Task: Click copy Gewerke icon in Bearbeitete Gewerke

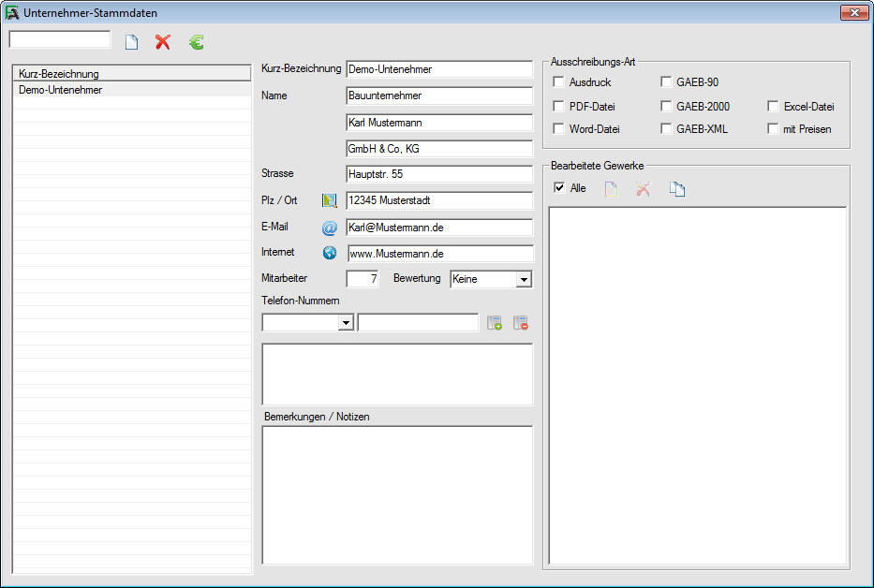Action: tap(677, 189)
